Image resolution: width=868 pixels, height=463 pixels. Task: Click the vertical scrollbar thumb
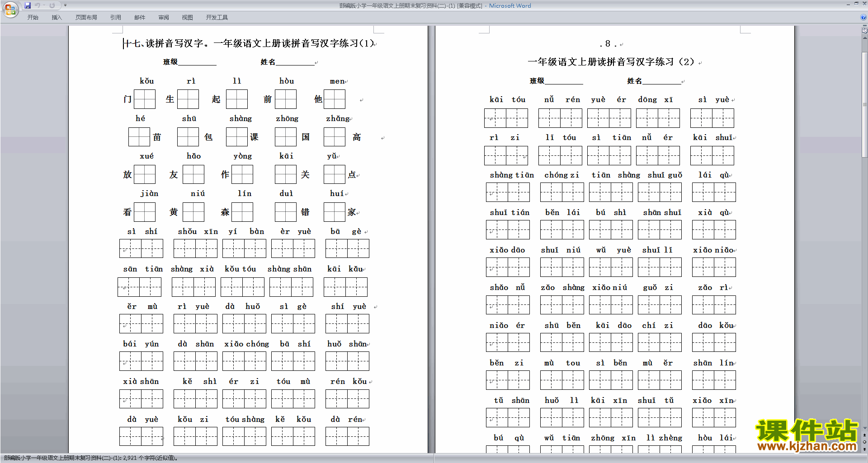[x=865, y=105]
